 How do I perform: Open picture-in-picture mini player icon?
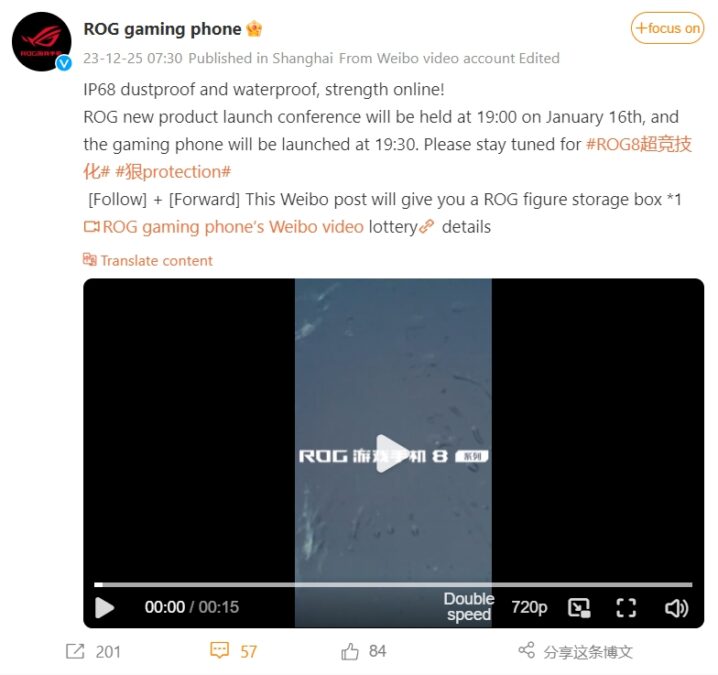[579, 608]
